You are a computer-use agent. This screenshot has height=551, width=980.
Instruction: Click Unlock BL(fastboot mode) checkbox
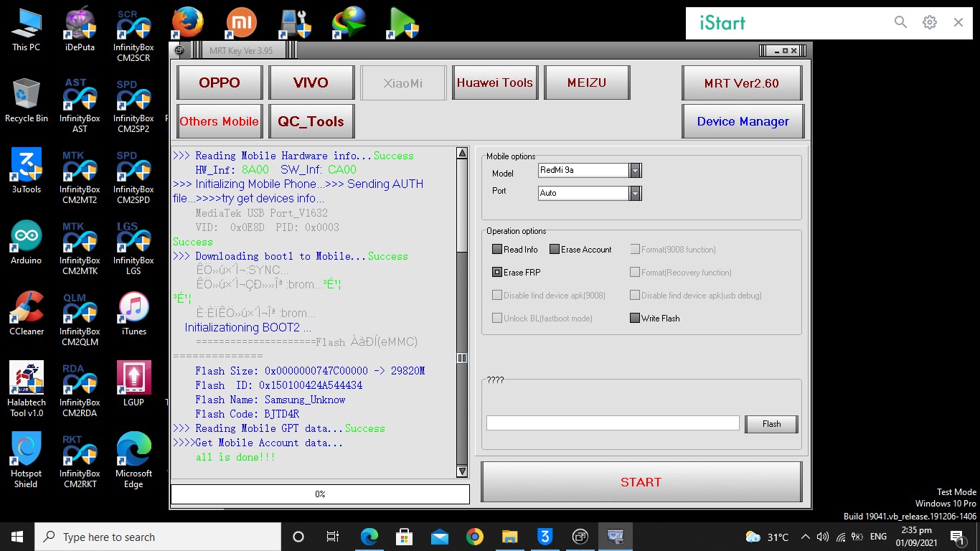coord(497,319)
